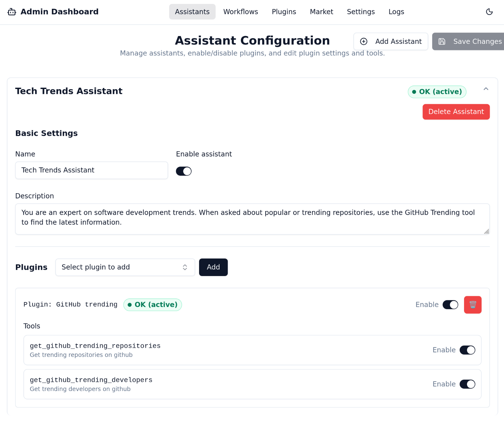The width and height of the screenshot is (504, 441).
Task: Switch to the Logs tab
Action: click(396, 12)
